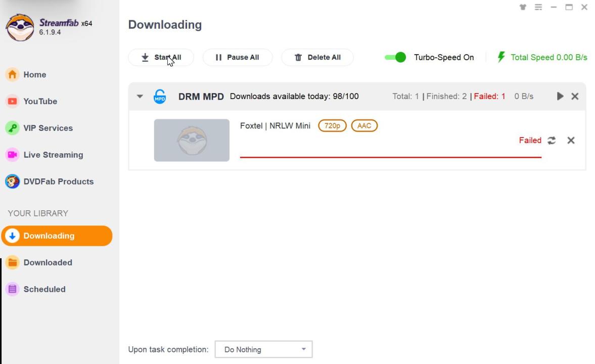Select Downloading in library
This screenshot has width=595, height=364.
click(57, 236)
